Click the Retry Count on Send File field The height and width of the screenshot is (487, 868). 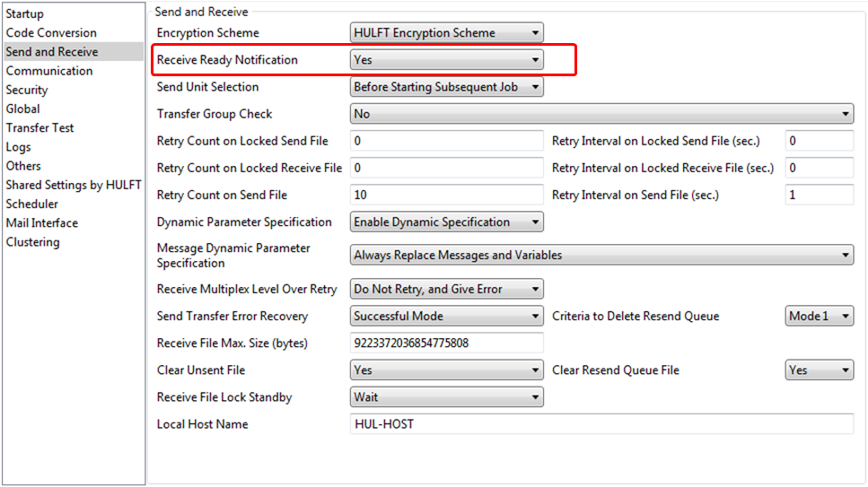tap(446, 195)
